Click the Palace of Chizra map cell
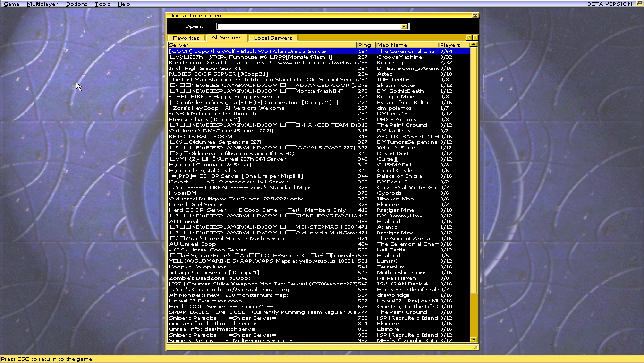The width and height of the screenshot is (644, 363). point(399,176)
